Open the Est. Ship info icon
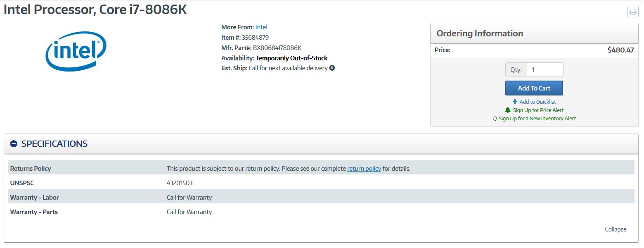Screen dimensions: 644x248 332,68
